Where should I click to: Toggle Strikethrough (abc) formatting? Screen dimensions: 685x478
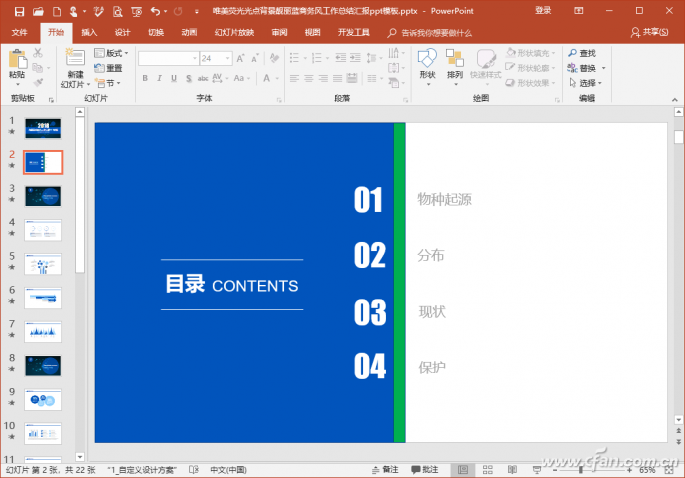coord(203,78)
